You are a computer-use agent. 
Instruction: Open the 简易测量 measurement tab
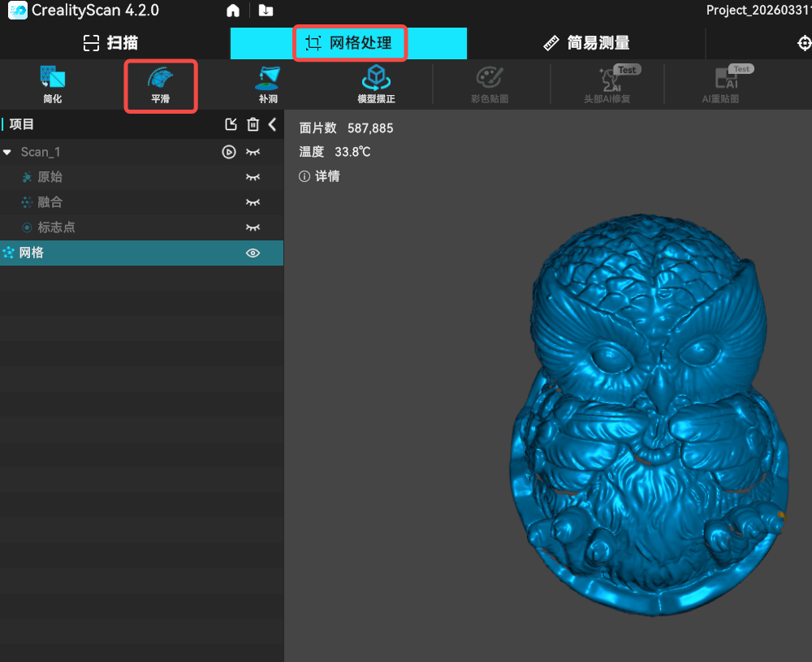pos(586,43)
